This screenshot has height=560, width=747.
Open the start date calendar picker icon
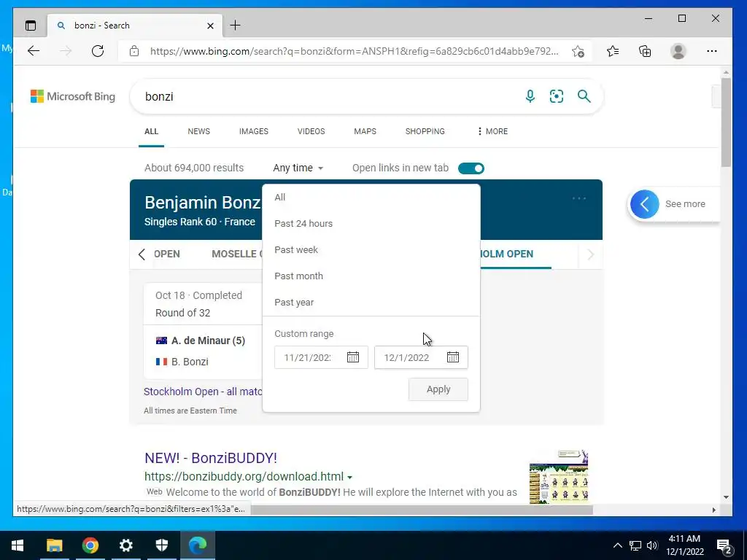point(353,357)
